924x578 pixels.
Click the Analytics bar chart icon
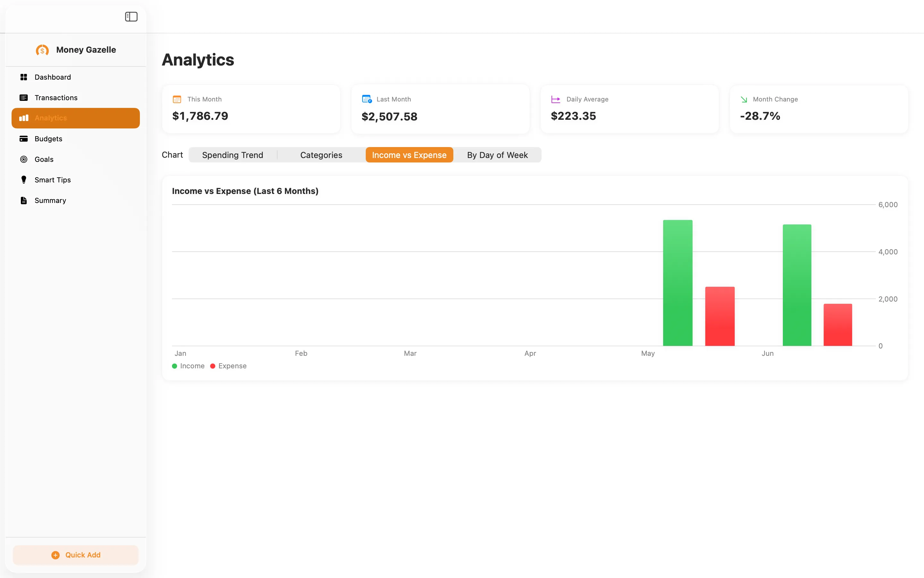click(x=24, y=118)
